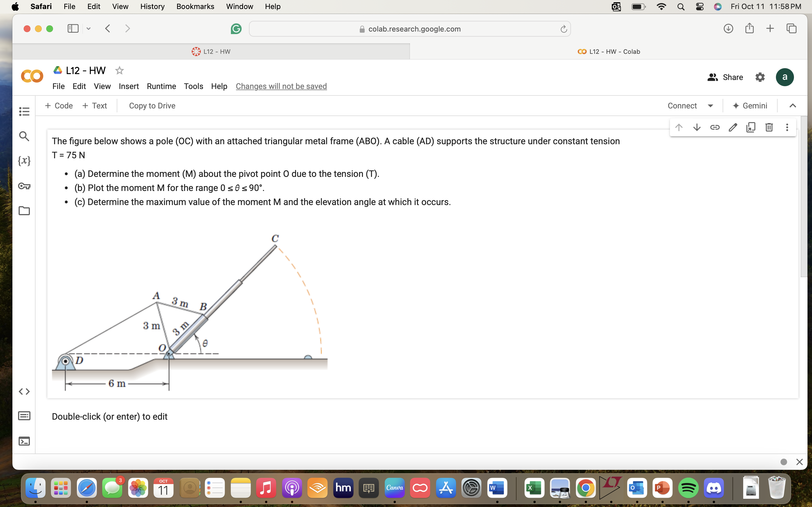Open the Colab terminal
Image resolution: width=812 pixels, height=507 pixels.
pos(24,441)
